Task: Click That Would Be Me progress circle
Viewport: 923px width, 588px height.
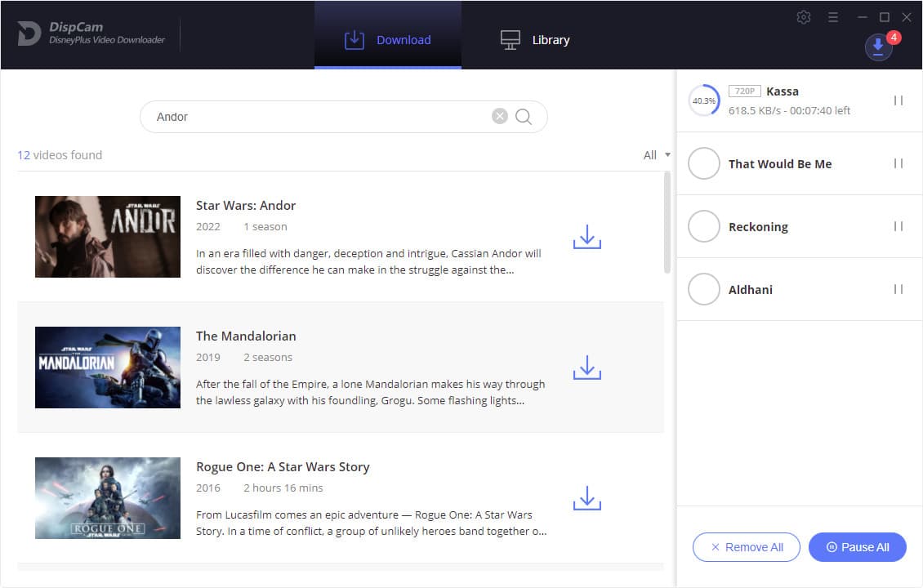Action: (704, 163)
